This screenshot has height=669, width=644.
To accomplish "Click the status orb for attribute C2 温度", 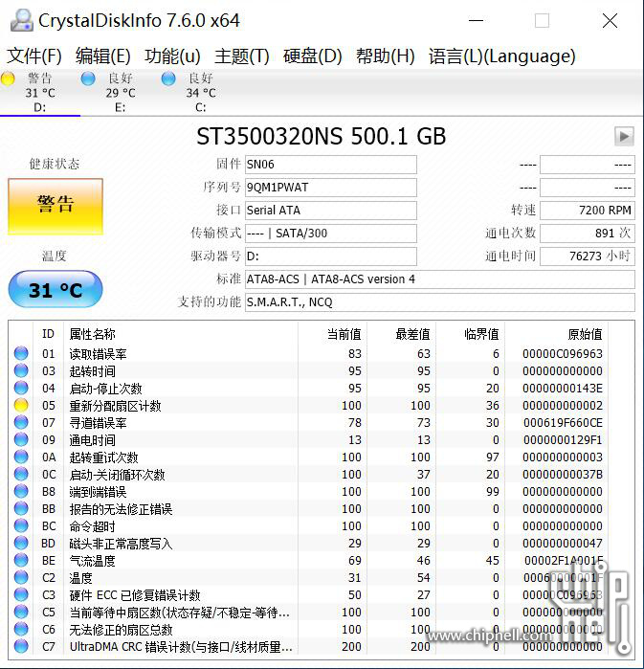I will pyautogui.click(x=21, y=577).
